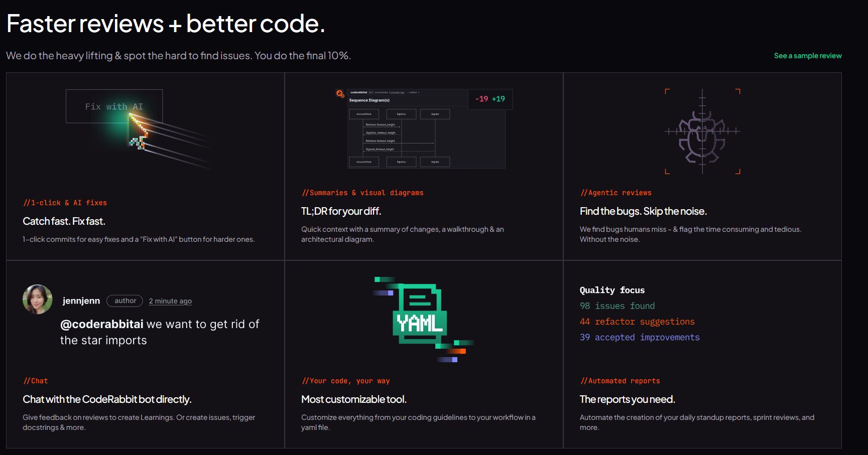Click the '2 minute ago' timestamp link
Screen dimensions: 868x455
point(170,301)
